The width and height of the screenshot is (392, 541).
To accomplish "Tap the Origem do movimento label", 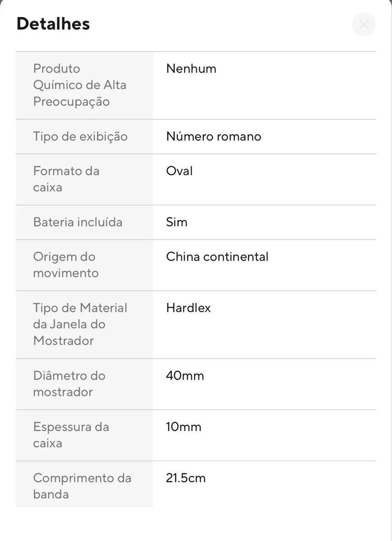I will pos(66,265).
